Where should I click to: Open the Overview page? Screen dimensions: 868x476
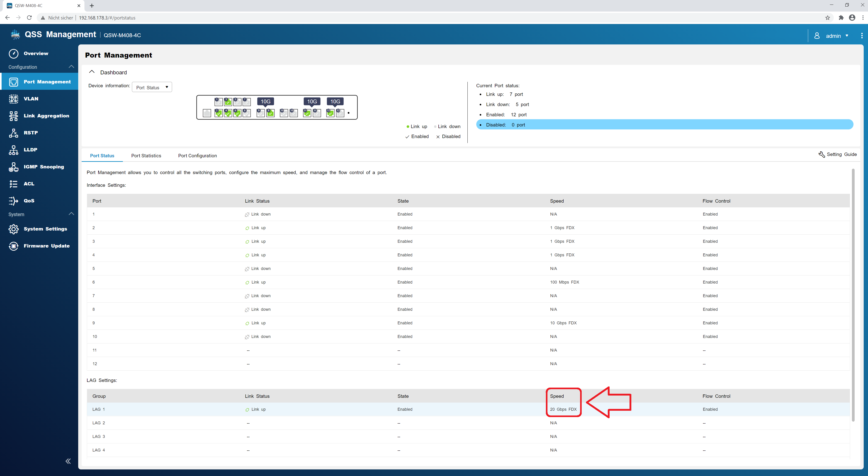(36, 53)
